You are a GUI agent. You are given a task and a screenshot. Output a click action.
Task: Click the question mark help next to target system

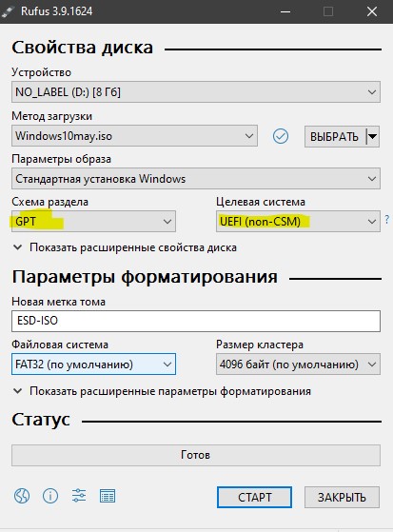pyautogui.click(x=387, y=220)
